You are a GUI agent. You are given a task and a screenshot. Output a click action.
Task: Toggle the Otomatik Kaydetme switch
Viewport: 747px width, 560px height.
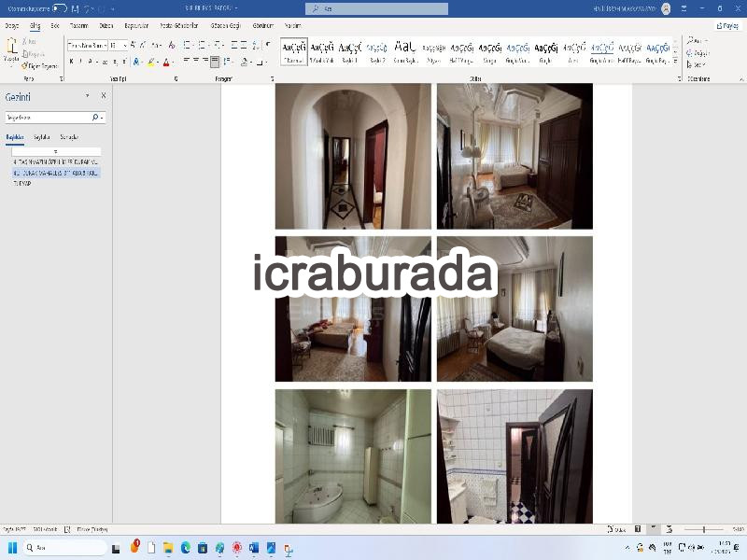click(60, 8)
